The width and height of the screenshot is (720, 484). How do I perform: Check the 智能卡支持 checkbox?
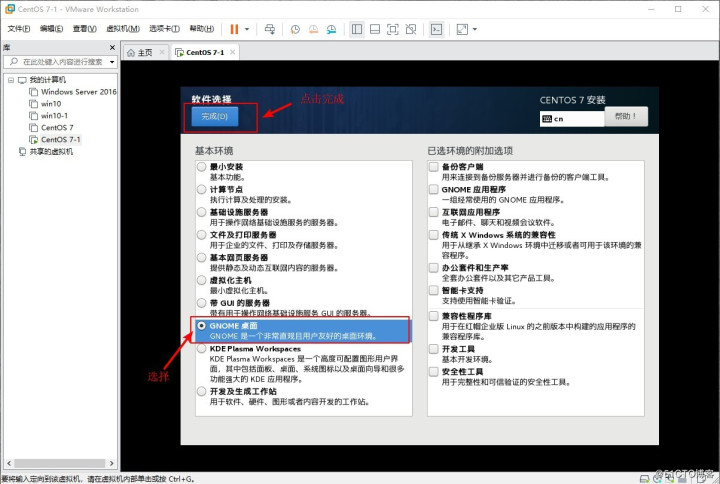433,290
